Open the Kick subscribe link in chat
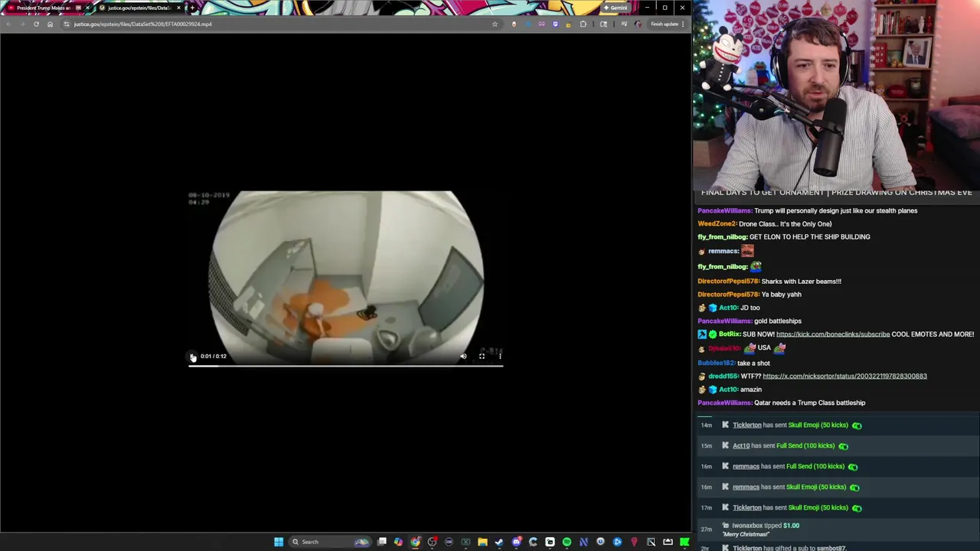Image resolution: width=980 pixels, height=551 pixels. 833,334
